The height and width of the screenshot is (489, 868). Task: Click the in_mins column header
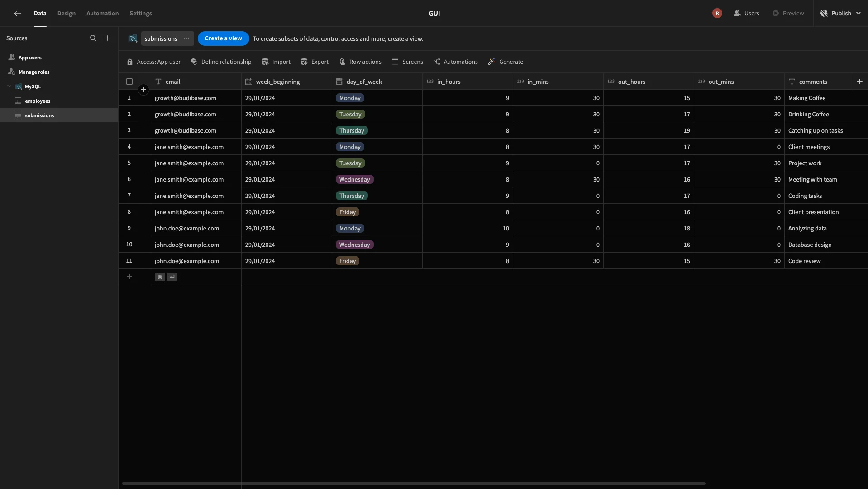[558, 81]
